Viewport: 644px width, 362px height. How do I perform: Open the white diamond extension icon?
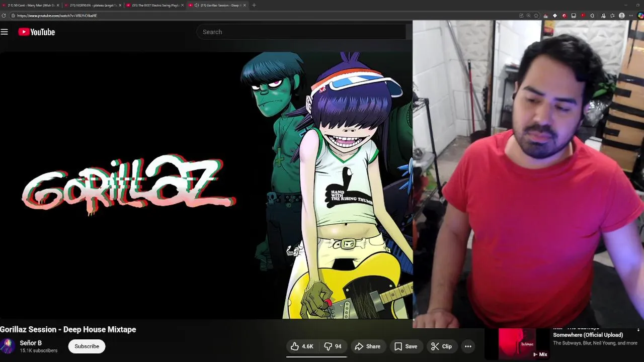pos(555,16)
